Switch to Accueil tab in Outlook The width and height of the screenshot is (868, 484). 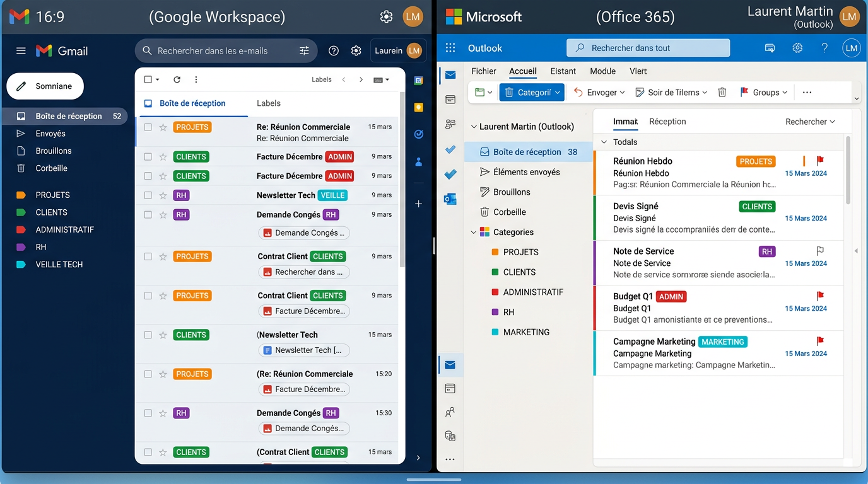523,71
